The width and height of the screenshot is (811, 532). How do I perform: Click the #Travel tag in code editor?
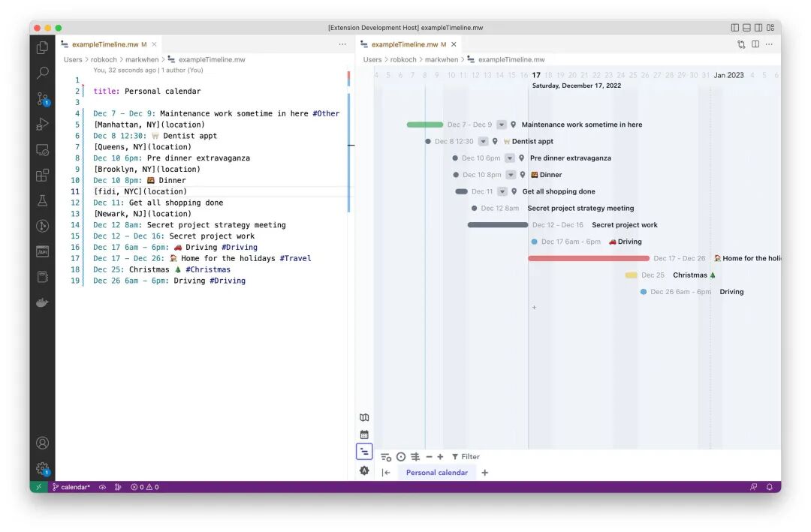coord(295,259)
